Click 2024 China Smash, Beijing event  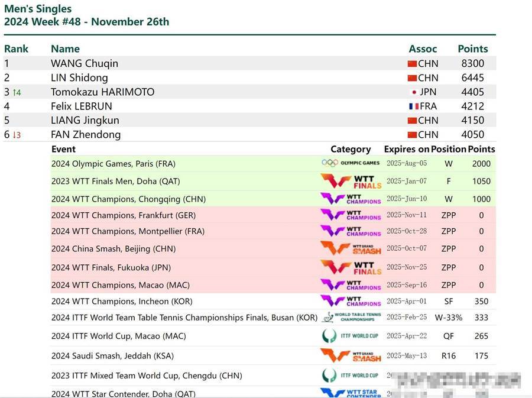pyautogui.click(x=113, y=249)
